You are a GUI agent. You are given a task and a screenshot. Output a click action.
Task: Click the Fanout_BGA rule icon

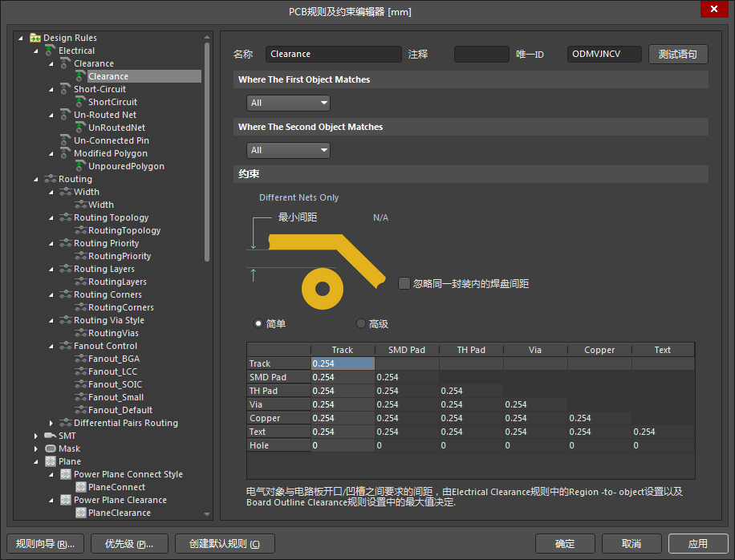[x=80, y=359]
